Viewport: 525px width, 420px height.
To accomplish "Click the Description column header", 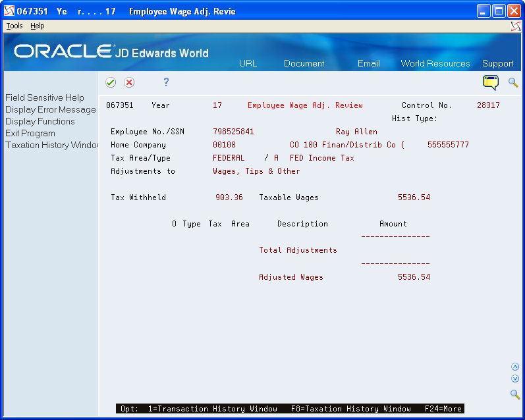I will (x=302, y=224).
